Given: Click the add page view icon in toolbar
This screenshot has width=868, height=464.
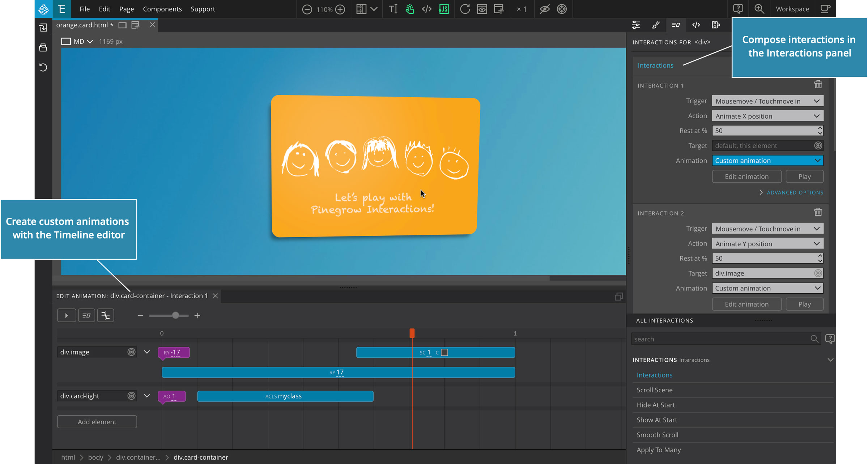Looking at the screenshot, I should [x=499, y=9].
